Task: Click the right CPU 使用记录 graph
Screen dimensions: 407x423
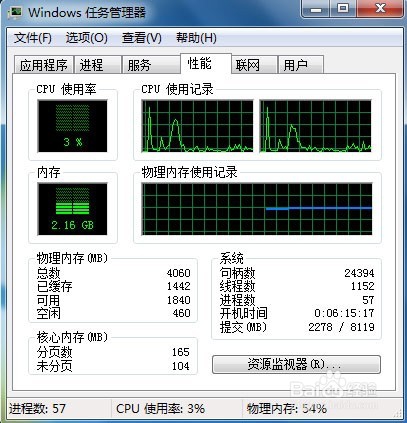Action: click(315, 126)
